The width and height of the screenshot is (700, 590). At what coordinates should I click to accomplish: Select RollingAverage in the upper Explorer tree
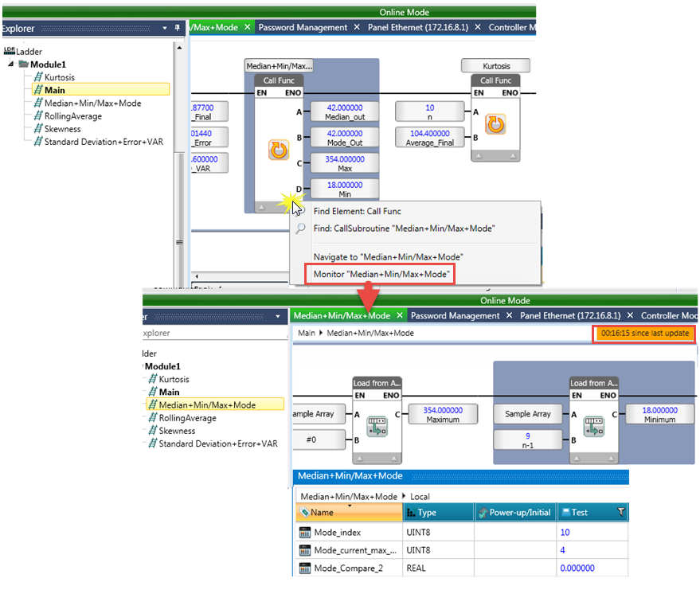coord(73,116)
